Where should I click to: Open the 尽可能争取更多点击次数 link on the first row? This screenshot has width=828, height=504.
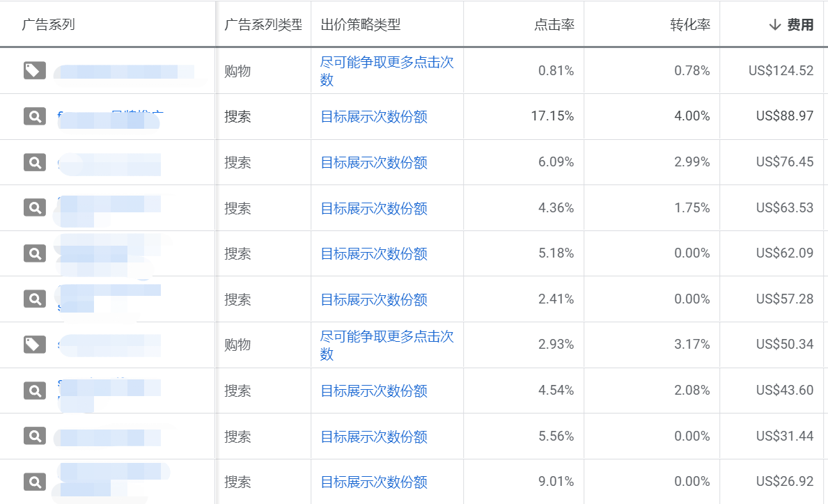tap(386, 70)
